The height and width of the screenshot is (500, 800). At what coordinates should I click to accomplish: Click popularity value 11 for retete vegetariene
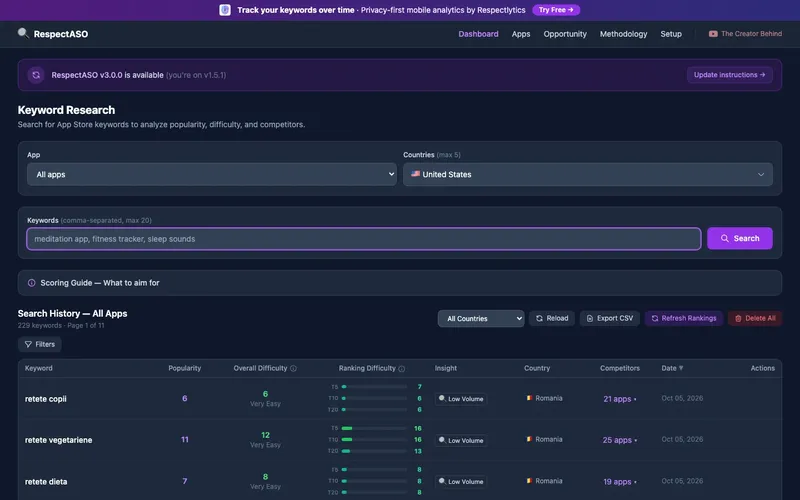pos(185,439)
